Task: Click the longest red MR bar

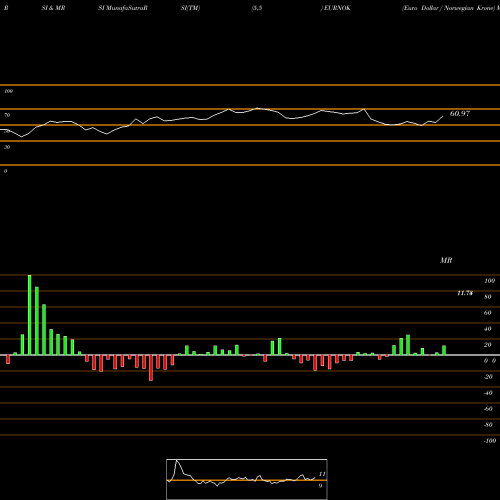Action: [x=151, y=368]
